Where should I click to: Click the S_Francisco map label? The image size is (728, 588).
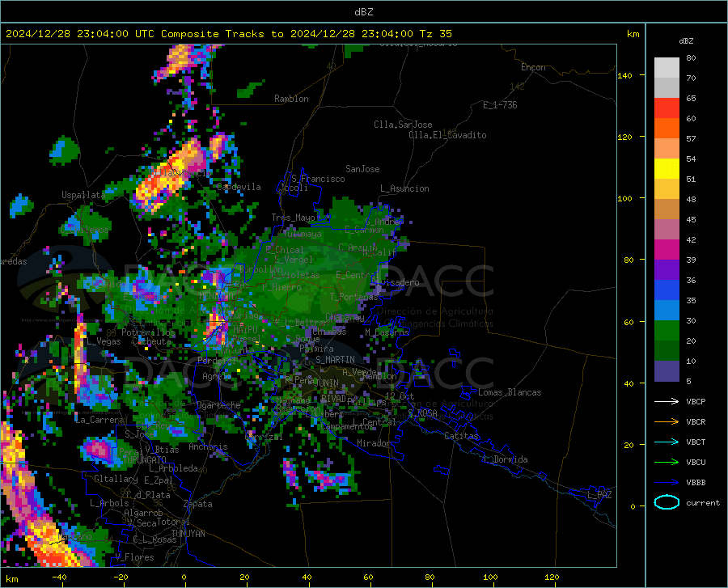click(x=318, y=179)
